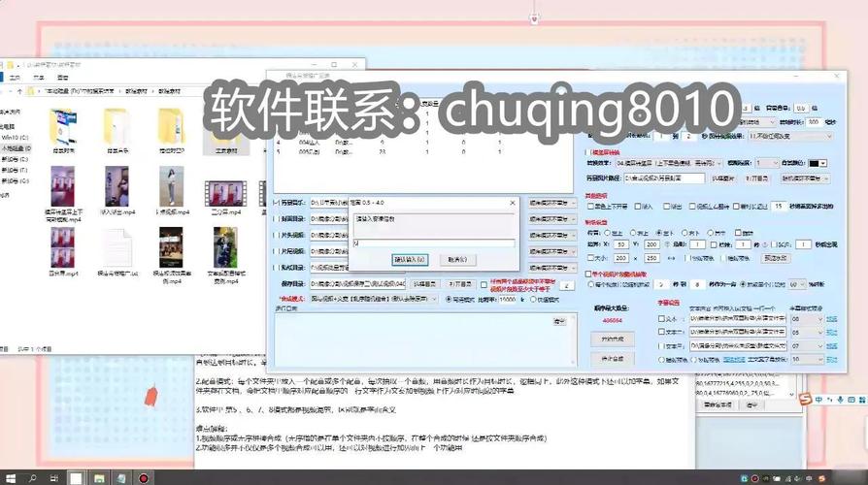
Task: Tick the 淡入 checkbox
Action: point(638,207)
